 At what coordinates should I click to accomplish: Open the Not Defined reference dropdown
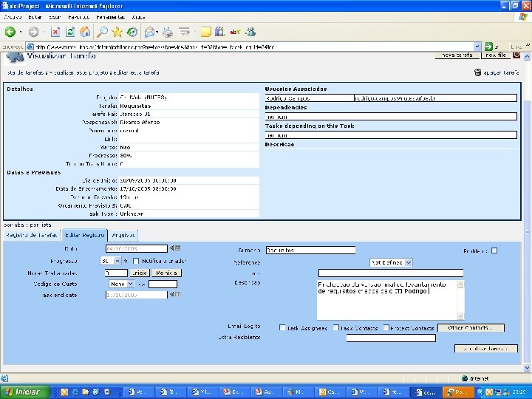409,262
